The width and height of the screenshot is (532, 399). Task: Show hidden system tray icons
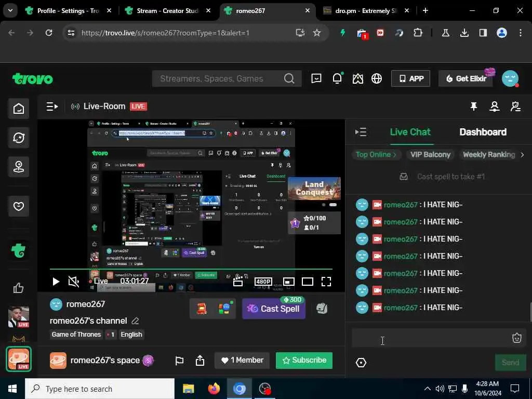pos(428,389)
